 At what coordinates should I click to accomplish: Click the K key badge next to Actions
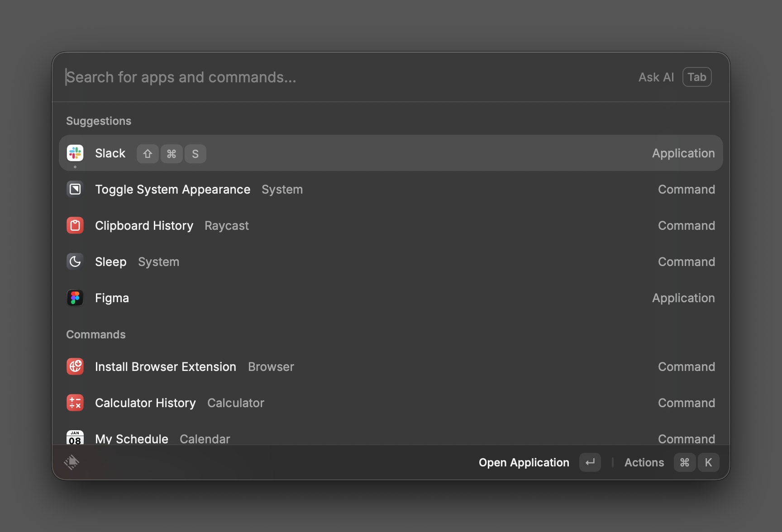coord(709,462)
